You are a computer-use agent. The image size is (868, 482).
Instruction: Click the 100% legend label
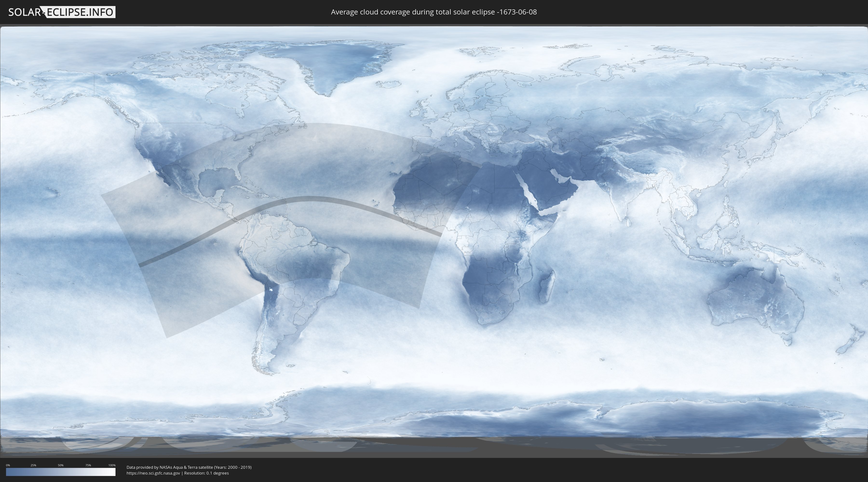112,465
